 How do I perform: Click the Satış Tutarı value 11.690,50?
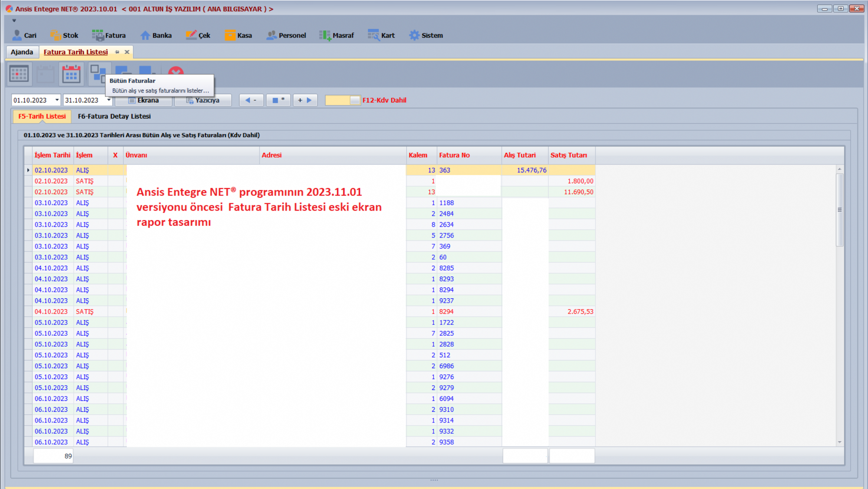[579, 192]
